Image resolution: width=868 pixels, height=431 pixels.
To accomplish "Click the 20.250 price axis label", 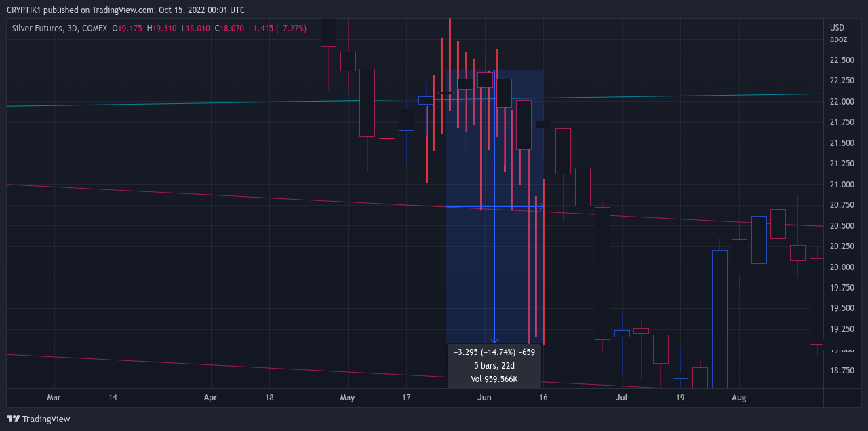I will tap(842, 246).
